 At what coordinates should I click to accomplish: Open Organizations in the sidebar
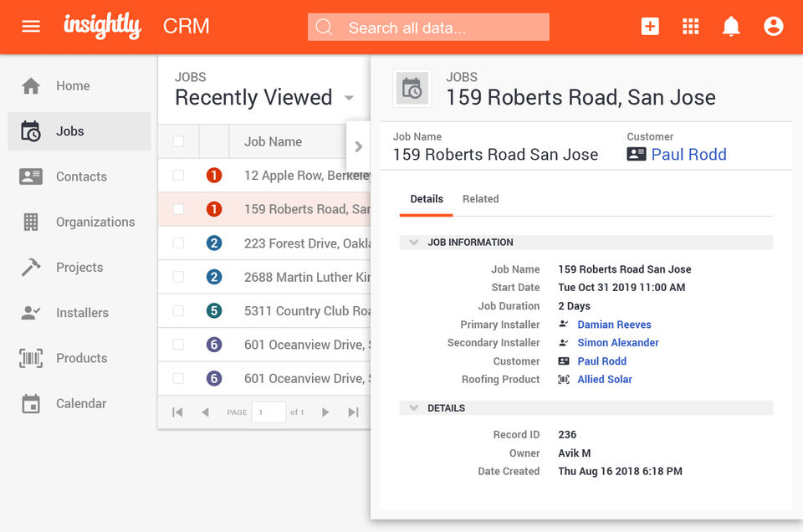pyautogui.click(x=79, y=222)
